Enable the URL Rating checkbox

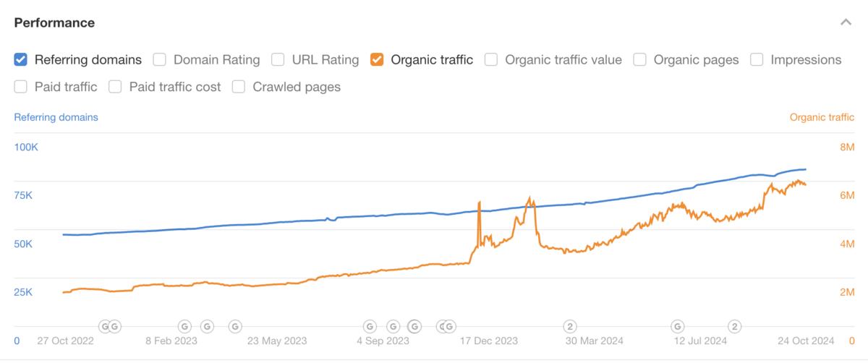pyautogui.click(x=278, y=60)
